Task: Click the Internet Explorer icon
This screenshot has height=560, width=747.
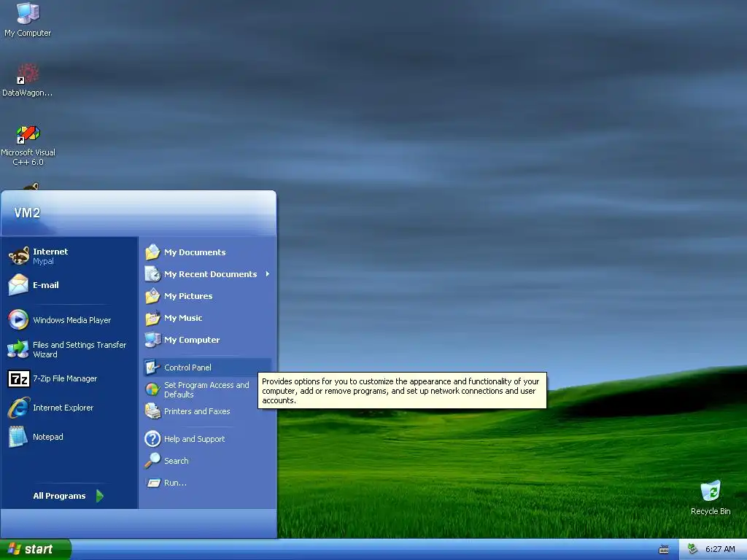Action: 18,408
